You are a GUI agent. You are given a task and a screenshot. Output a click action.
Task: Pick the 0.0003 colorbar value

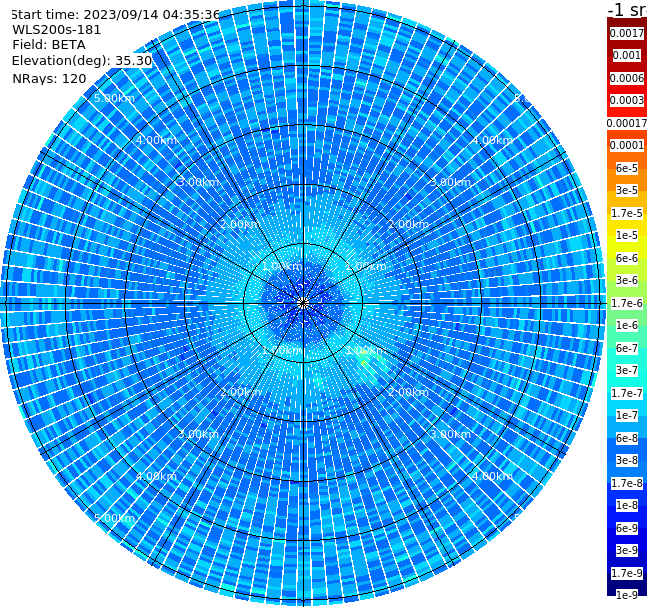tap(627, 100)
